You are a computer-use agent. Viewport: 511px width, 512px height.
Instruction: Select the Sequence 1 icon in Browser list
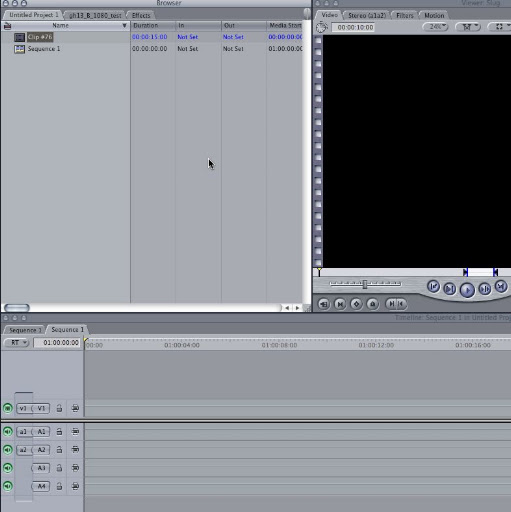19,49
